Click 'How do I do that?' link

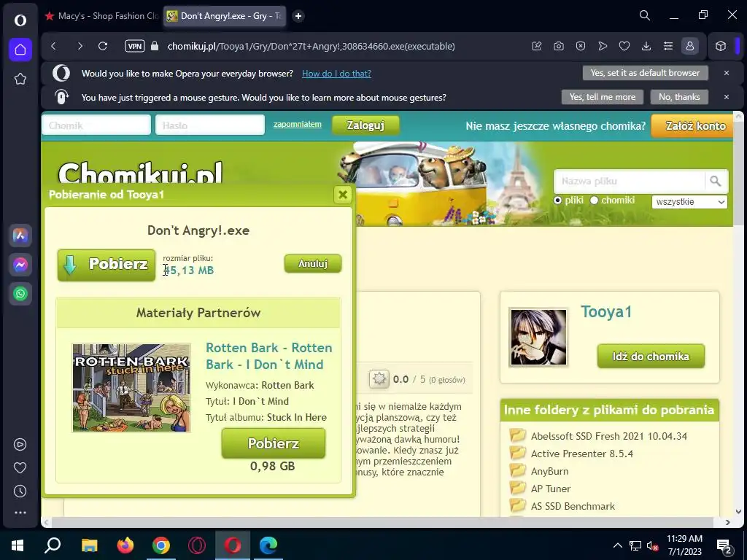click(336, 74)
